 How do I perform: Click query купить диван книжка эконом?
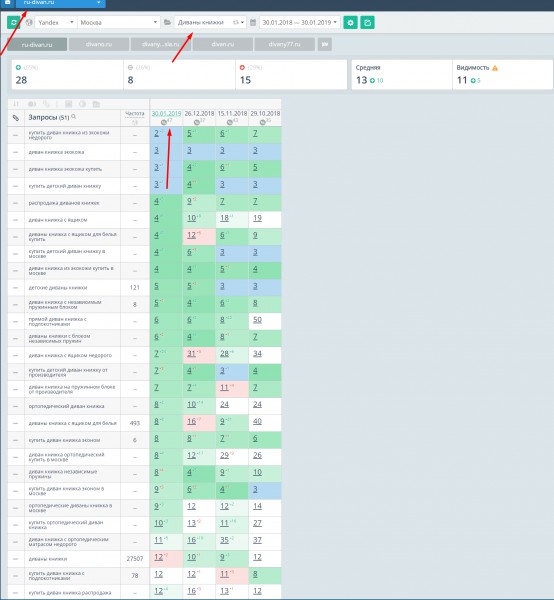click(x=64, y=440)
